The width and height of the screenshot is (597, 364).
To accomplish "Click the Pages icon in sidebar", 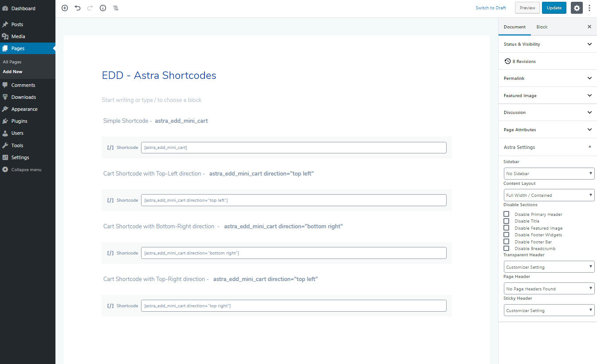I will [5, 48].
